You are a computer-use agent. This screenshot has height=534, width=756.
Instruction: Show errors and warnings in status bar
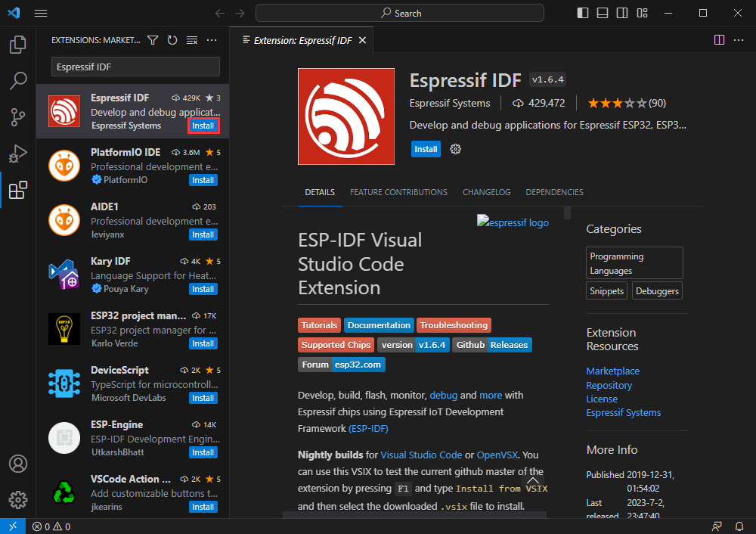(x=51, y=526)
